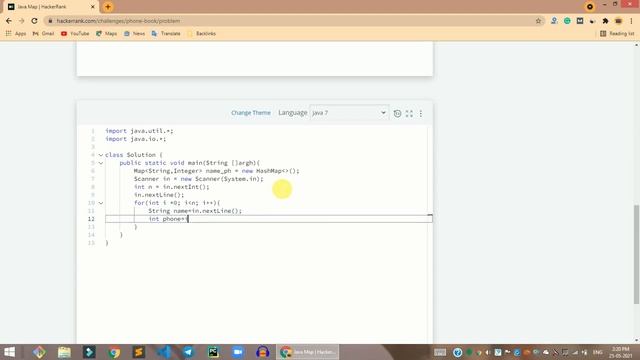Open Visual Studio Code from the taskbar
Viewport: 640px width, 360px height.
(x=164, y=352)
